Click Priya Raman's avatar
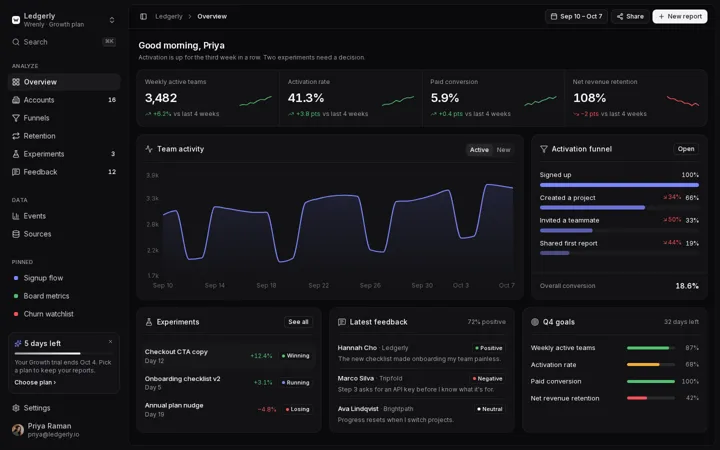This screenshot has height=450, width=720. (18, 430)
